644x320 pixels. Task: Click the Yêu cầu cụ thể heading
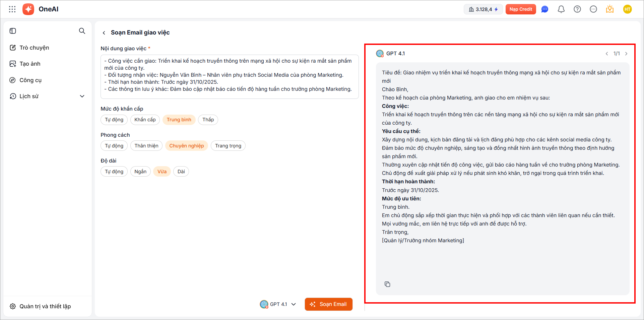click(x=401, y=131)
